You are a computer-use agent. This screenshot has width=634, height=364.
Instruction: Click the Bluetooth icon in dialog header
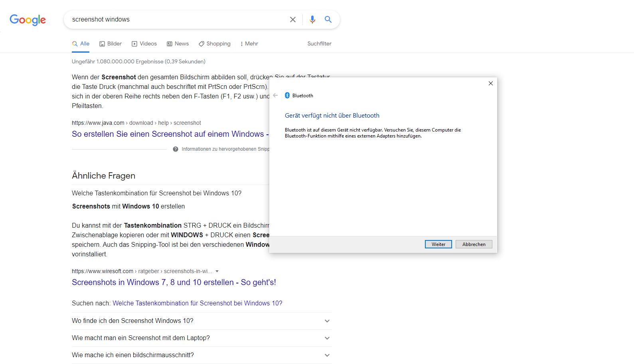[x=287, y=95]
